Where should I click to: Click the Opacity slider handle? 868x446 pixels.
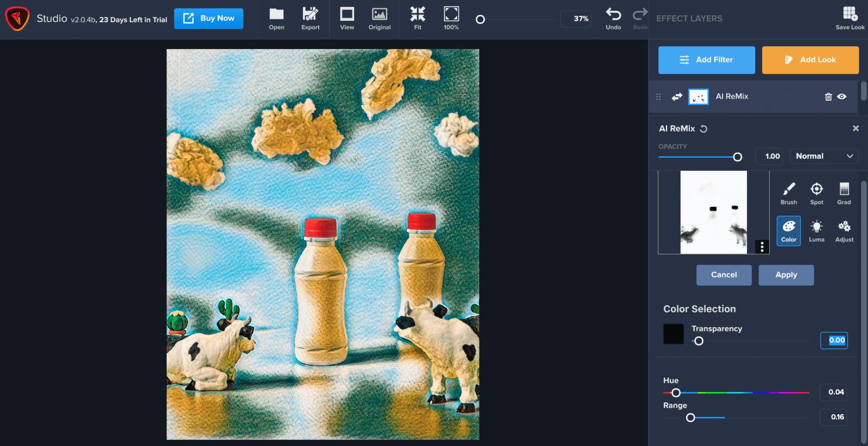click(737, 157)
